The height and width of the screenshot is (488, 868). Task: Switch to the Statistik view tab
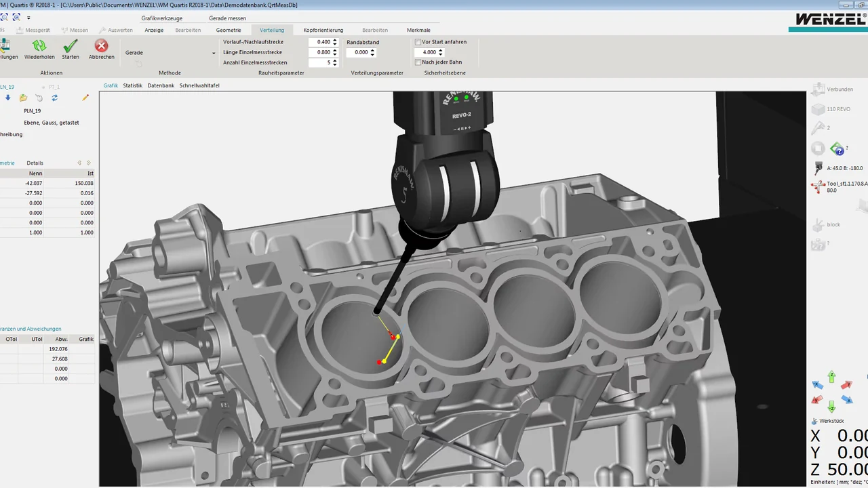pos(133,85)
